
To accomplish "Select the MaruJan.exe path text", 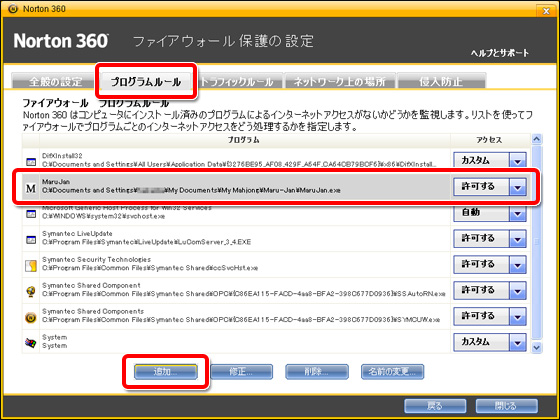I will (x=191, y=190).
